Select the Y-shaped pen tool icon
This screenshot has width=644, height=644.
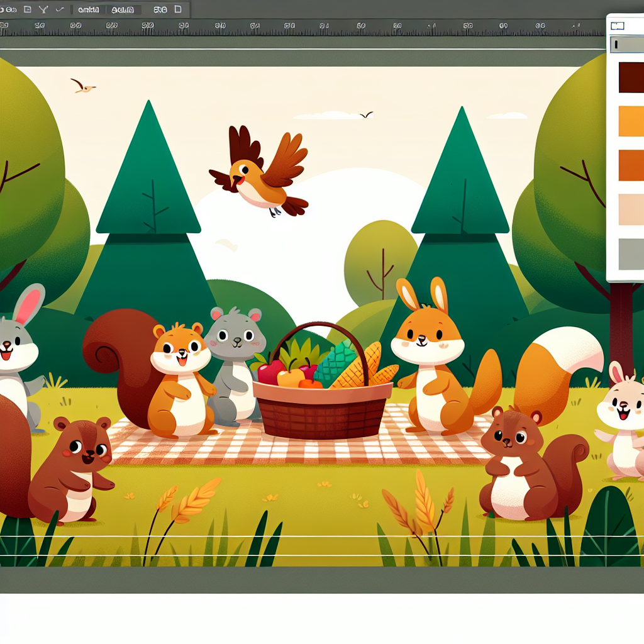pyautogui.click(x=43, y=9)
